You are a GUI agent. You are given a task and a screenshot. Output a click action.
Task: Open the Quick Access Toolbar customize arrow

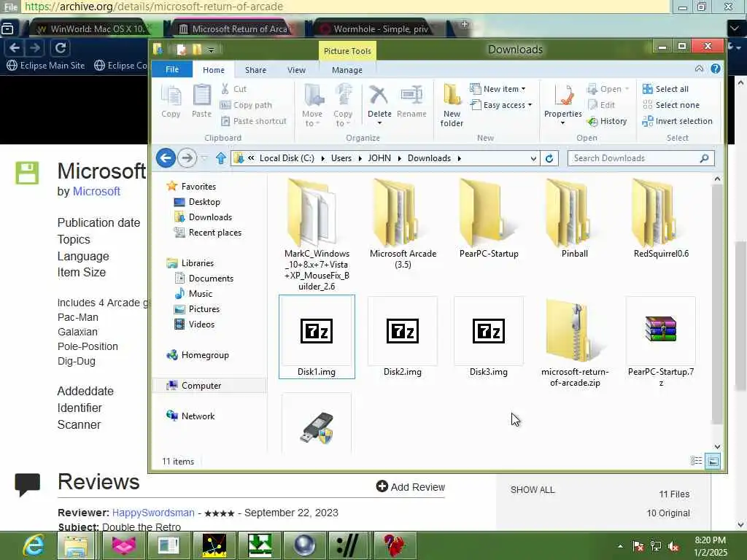click(211, 50)
